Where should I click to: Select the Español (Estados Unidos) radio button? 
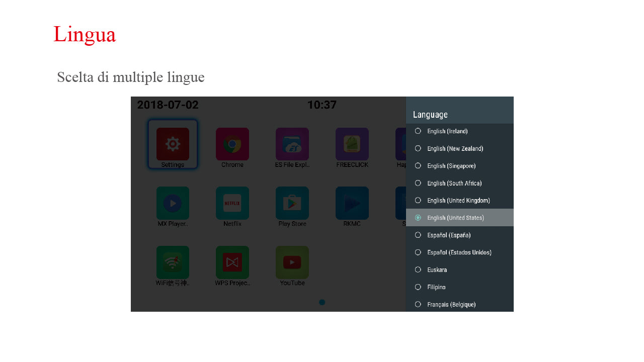(418, 252)
